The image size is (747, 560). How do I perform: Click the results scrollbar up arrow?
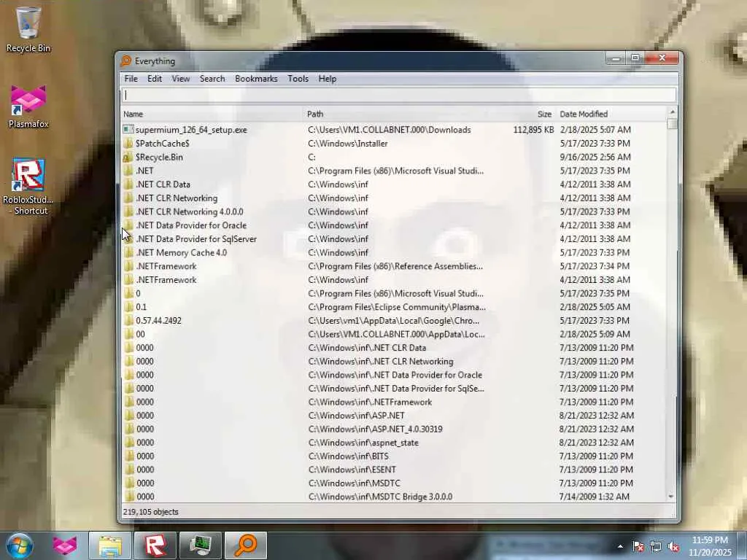(672, 112)
